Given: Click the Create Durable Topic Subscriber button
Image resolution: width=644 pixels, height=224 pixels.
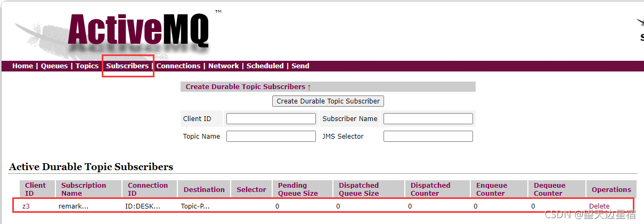Looking at the screenshot, I should [328, 101].
